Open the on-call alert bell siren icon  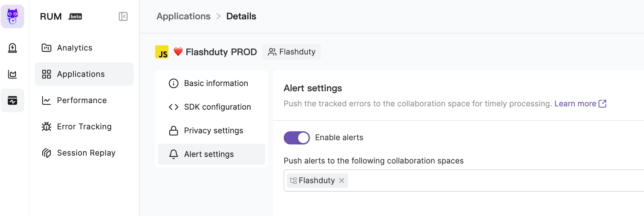tap(12, 48)
